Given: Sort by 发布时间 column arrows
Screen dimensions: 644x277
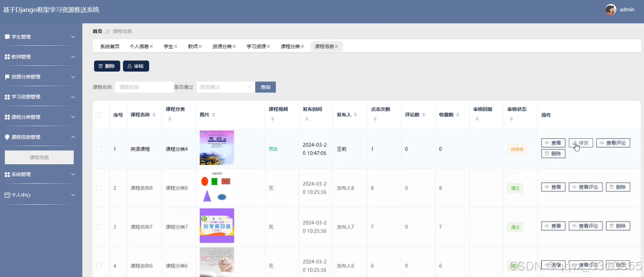Looking at the screenshot, I should point(306,118).
